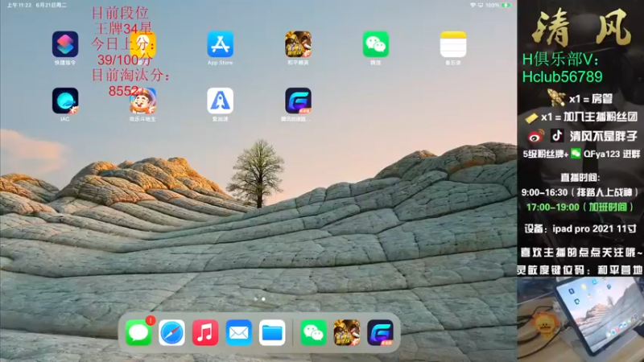Open the yellow Tips app icon

tap(143, 44)
